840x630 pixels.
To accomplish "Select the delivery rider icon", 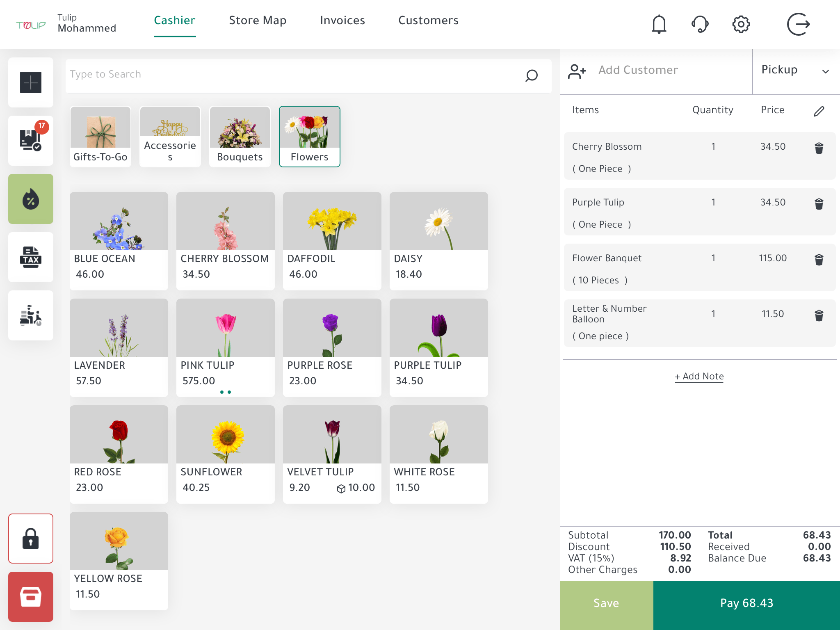I will point(30,315).
